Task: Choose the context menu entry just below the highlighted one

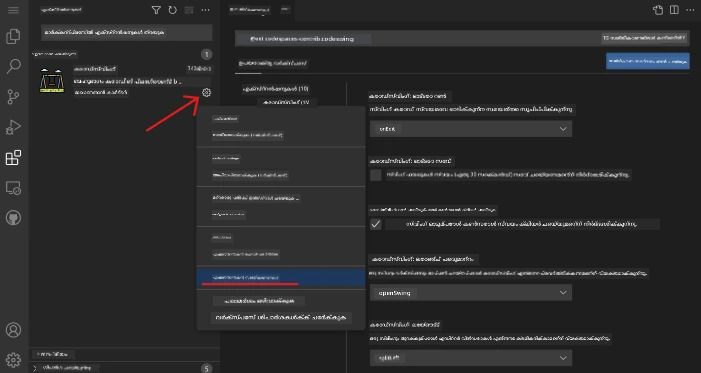Action: 281,301
